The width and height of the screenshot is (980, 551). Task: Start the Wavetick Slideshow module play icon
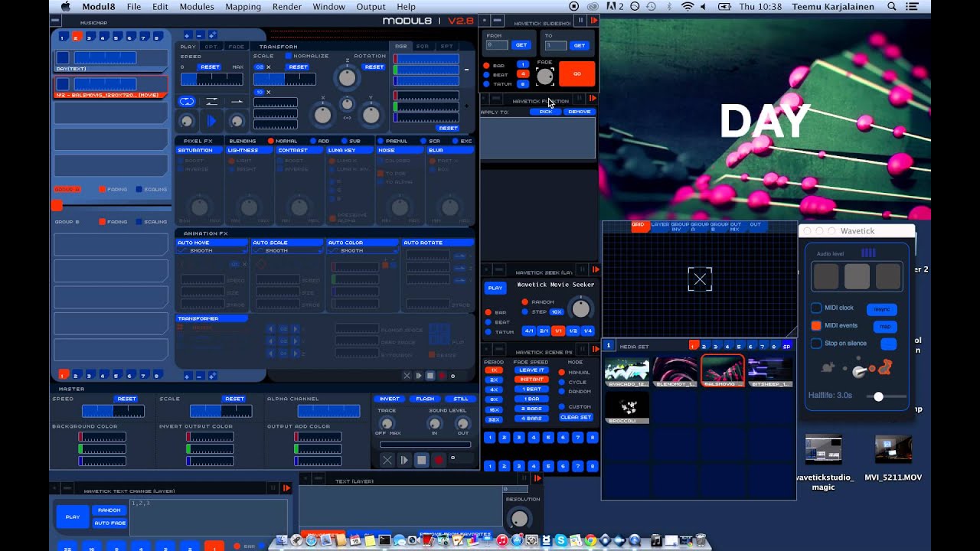coord(593,21)
